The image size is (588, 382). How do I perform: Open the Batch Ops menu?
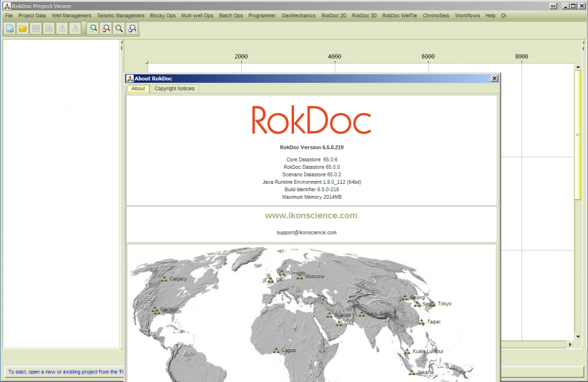coord(231,16)
